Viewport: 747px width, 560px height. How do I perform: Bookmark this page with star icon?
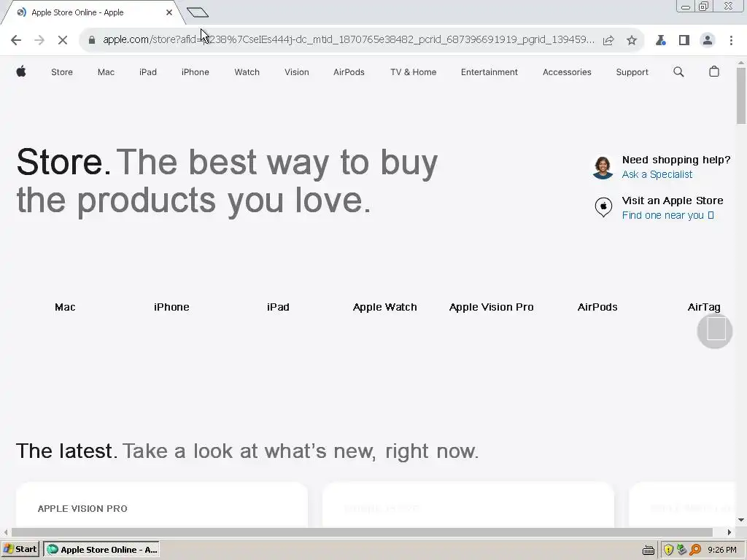(632, 40)
